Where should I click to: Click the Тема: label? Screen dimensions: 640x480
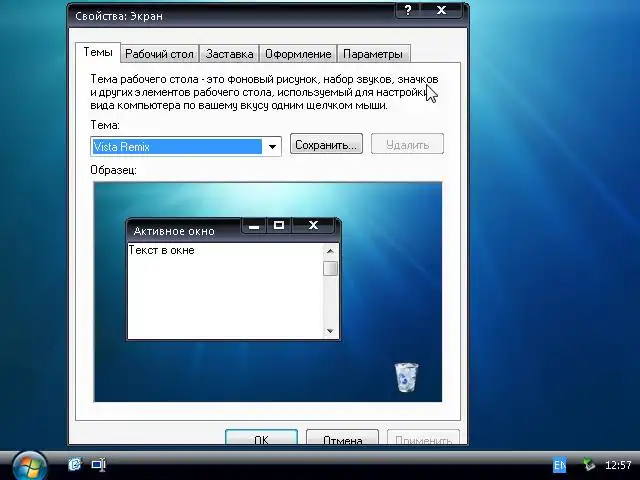(105, 125)
